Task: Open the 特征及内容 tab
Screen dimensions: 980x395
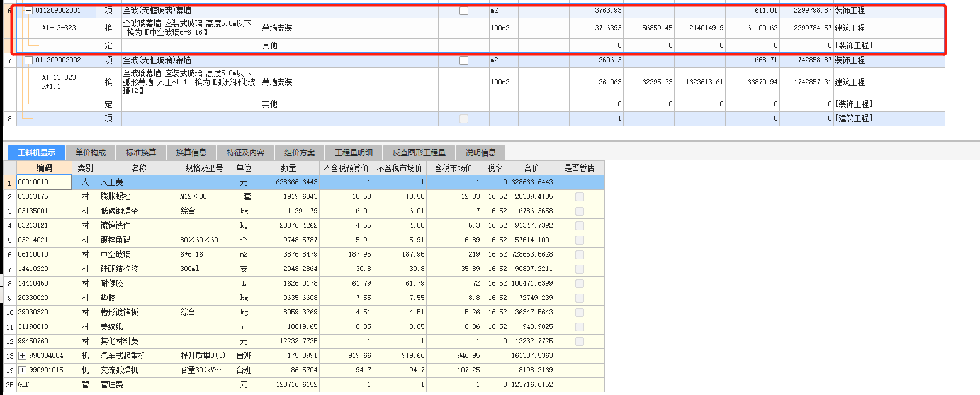Action: tap(245, 153)
